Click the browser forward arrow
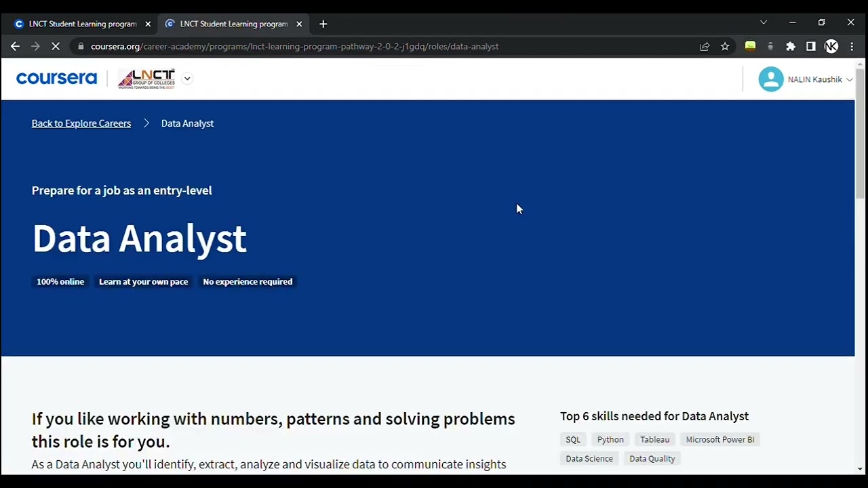Screen dimensions: 868x488 pyautogui.click(x=35, y=46)
